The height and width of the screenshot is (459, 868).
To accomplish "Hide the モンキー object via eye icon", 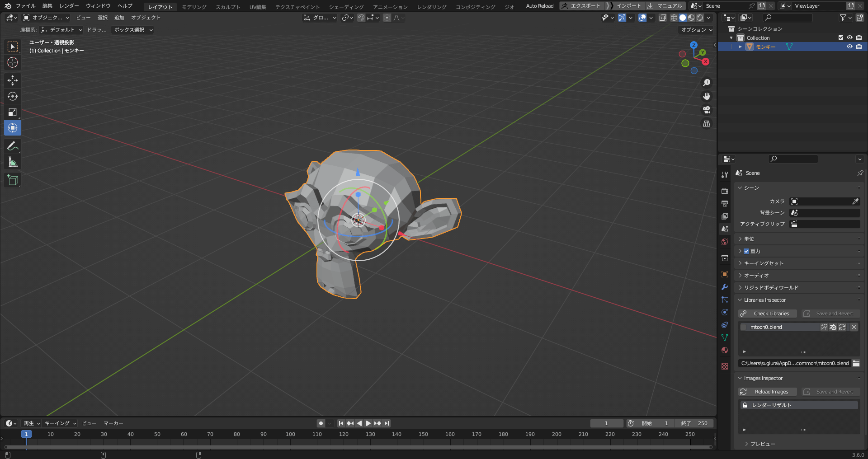I will 849,47.
